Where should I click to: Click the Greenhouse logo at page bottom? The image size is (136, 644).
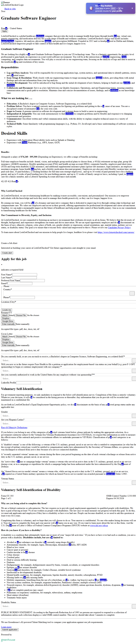click(8, 640)
